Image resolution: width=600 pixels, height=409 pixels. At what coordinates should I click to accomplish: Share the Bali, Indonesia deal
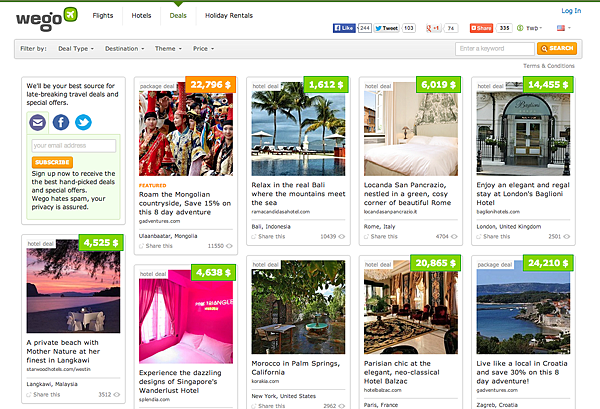(x=268, y=236)
